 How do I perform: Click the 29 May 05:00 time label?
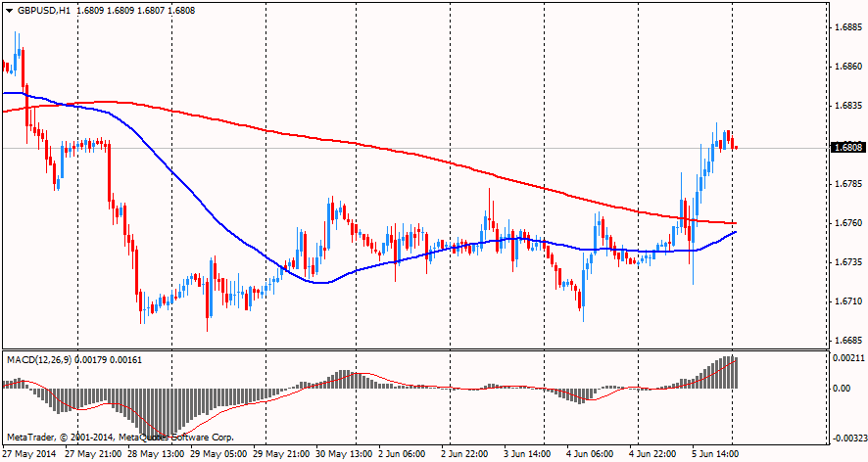click(218, 454)
